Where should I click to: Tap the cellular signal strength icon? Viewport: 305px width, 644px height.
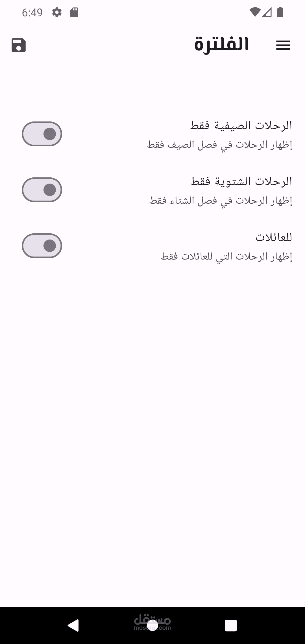pos(267,12)
